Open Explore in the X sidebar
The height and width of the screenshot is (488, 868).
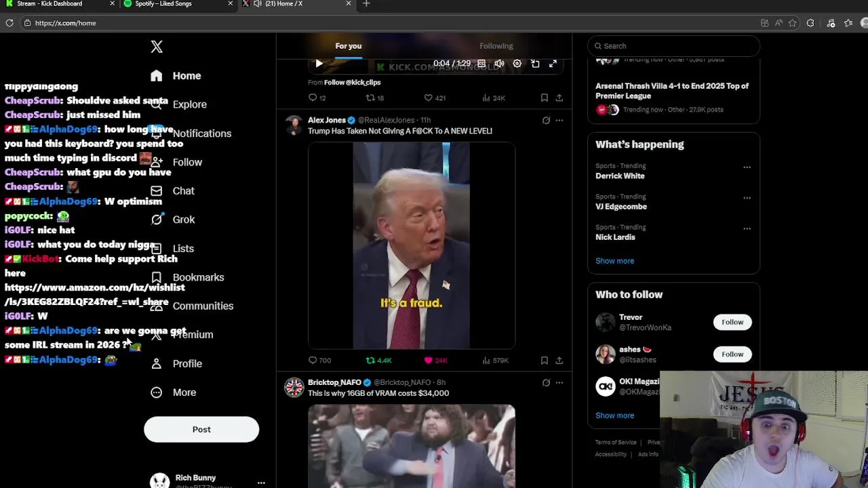coord(189,104)
